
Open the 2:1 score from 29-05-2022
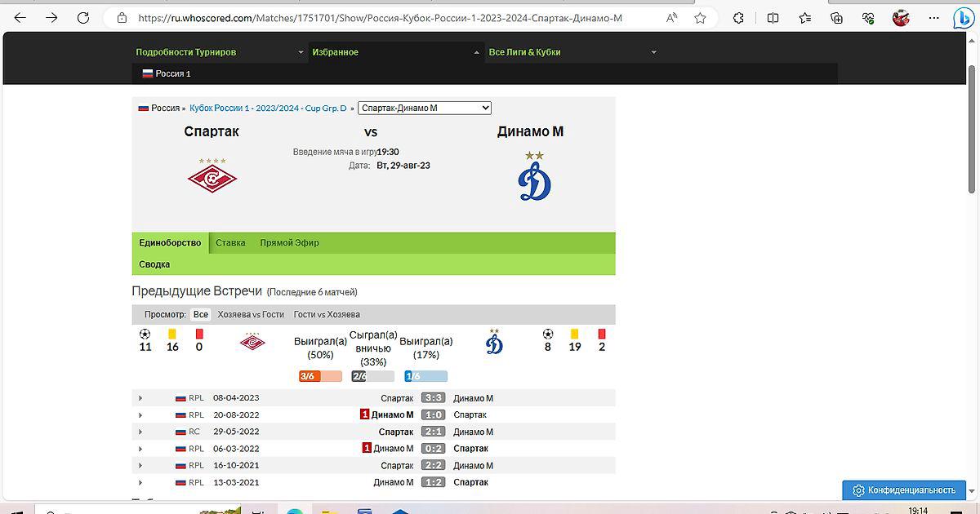[434, 432]
